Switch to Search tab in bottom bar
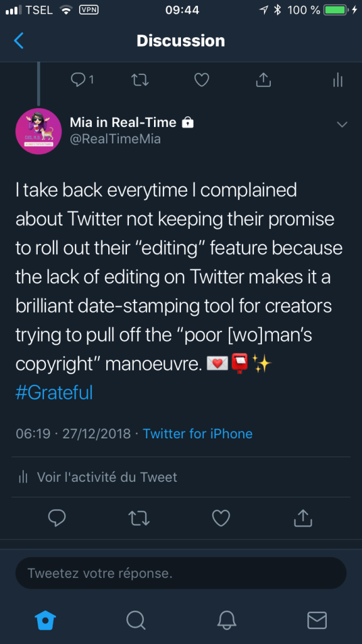The width and height of the screenshot is (362, 644). tap(136, 620)
